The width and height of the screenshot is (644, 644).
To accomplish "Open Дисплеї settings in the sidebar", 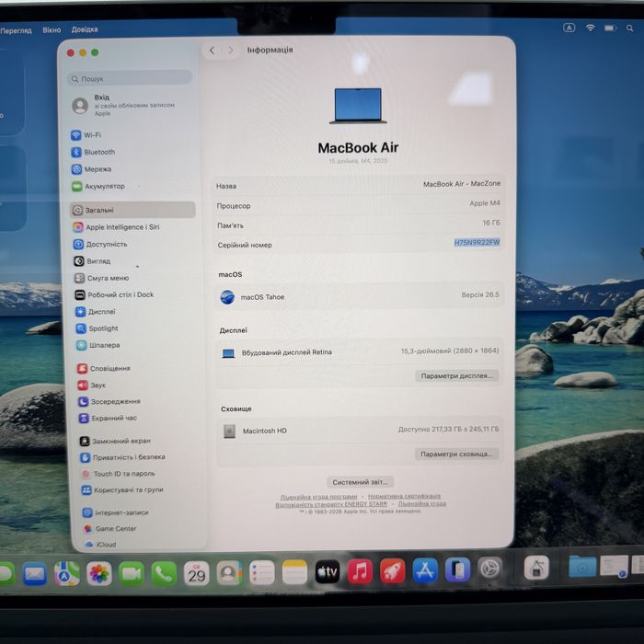I will click(x=96, y=312).
